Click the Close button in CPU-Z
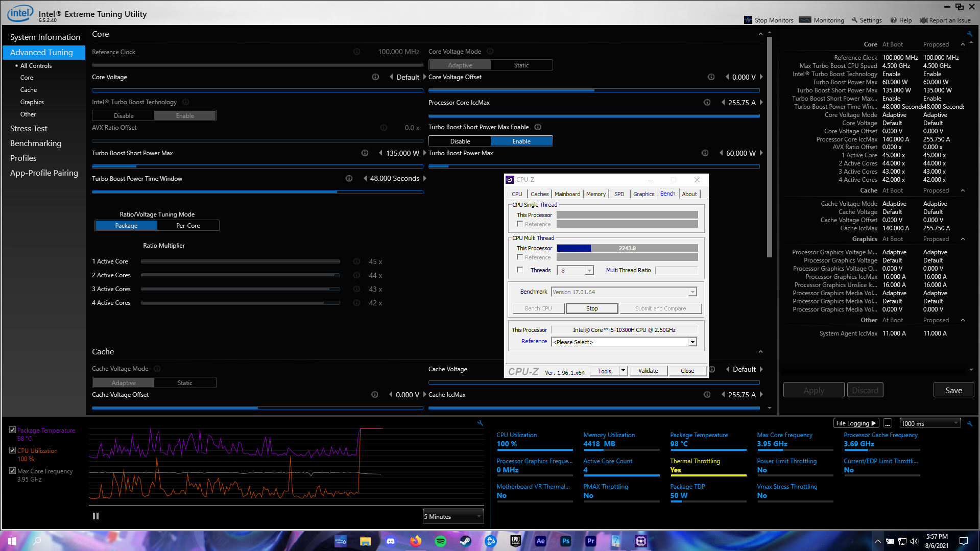This screenshot has height=551, width=980. (687, 371)
